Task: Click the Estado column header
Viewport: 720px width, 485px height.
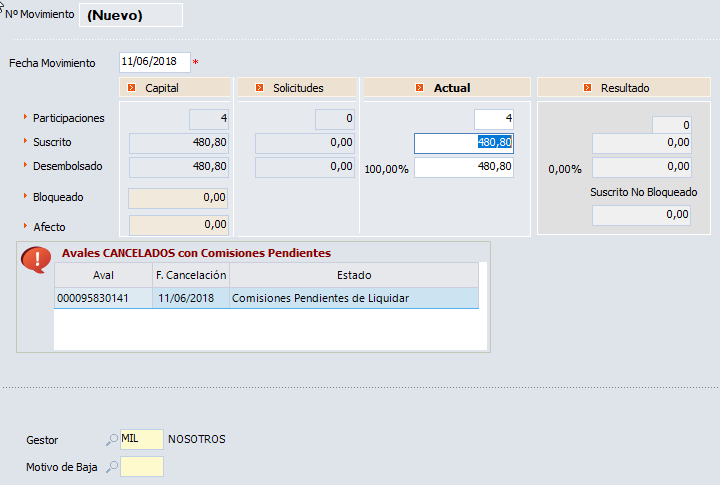Action: pyautogui.click(x=353, y=275)
